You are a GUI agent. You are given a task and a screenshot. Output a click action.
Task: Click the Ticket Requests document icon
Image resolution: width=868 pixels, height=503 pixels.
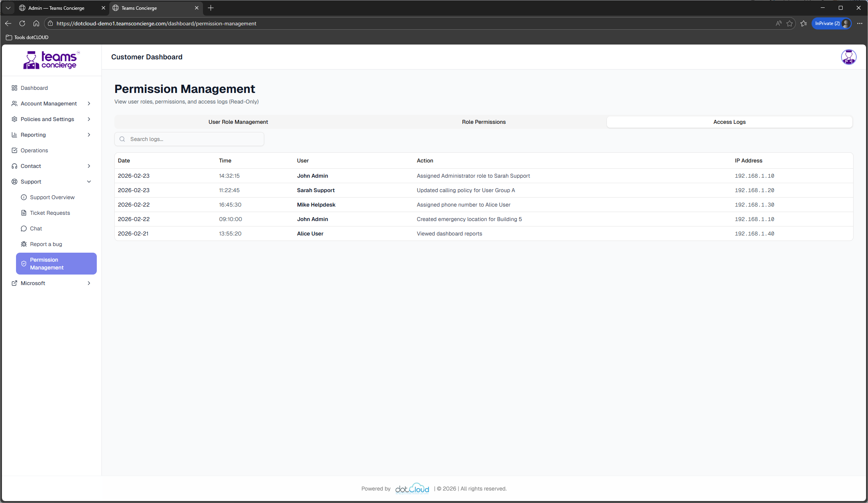(24, 213)
